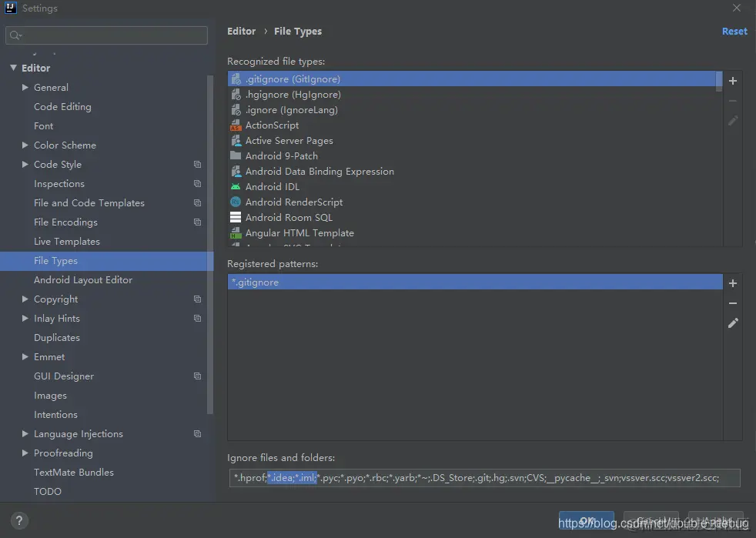The image size is (756, 538).
Task: Open TextMate Bundles settings
Action: [74, 473]
